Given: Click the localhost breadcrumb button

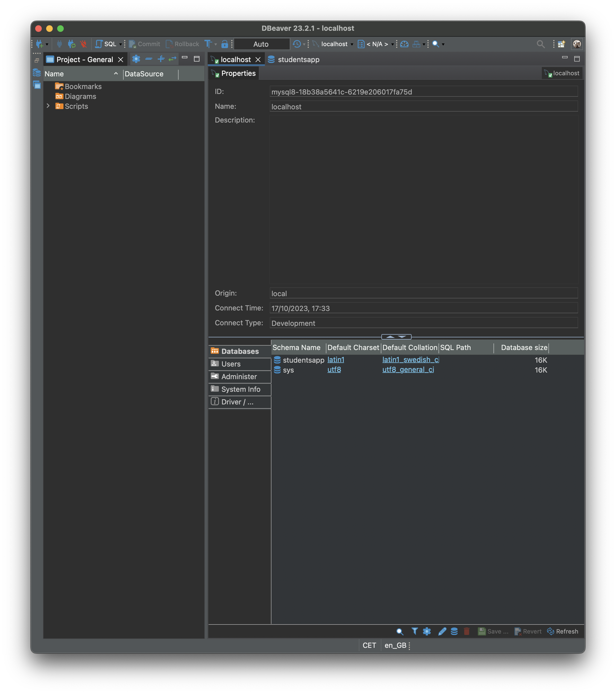Looking at the screenshot, I should click(562, 73).
